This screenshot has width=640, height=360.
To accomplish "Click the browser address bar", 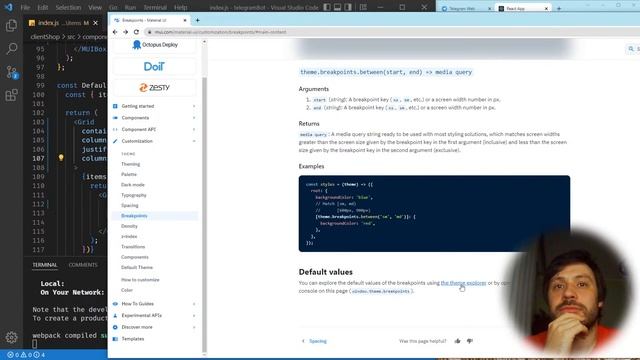I will pyautogui.click(x=392, y=32).
